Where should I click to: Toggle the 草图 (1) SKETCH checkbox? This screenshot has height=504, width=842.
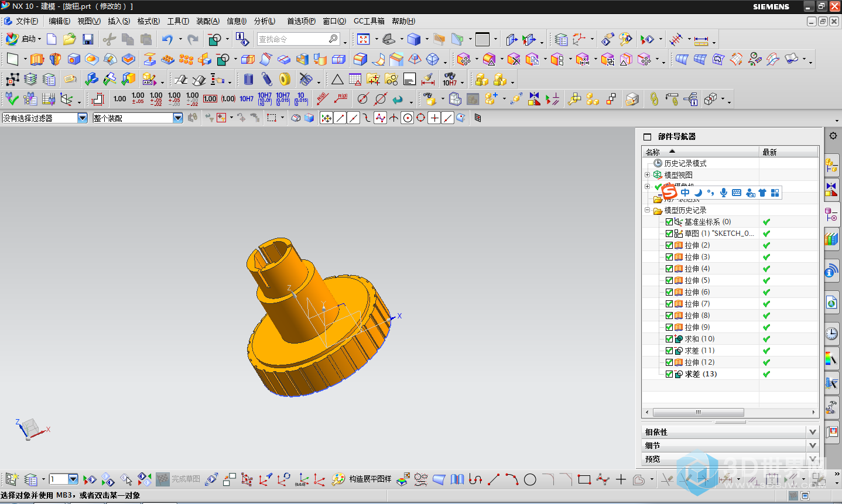[x=669, y=234]
